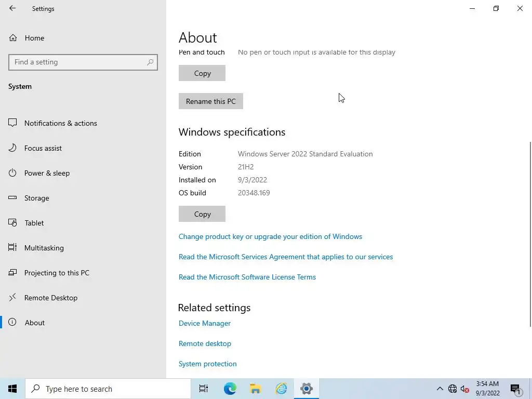Open the Home settings page
Screen dimensions: 532x399
point(34,38)
